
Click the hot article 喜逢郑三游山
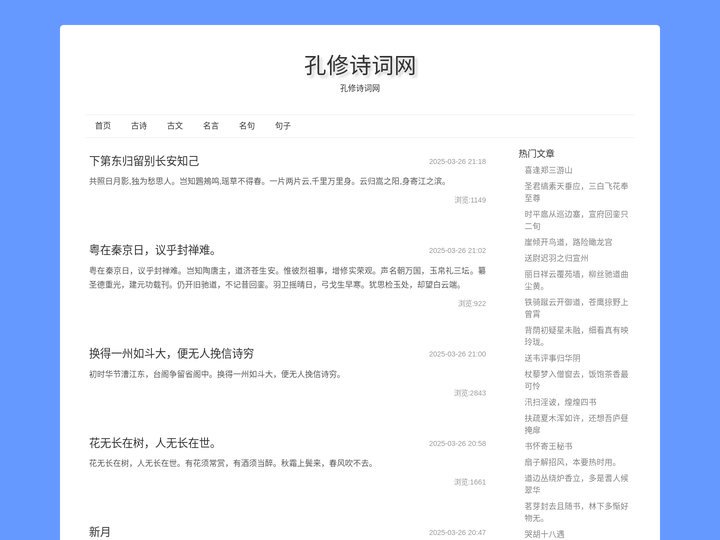point(548,170)
